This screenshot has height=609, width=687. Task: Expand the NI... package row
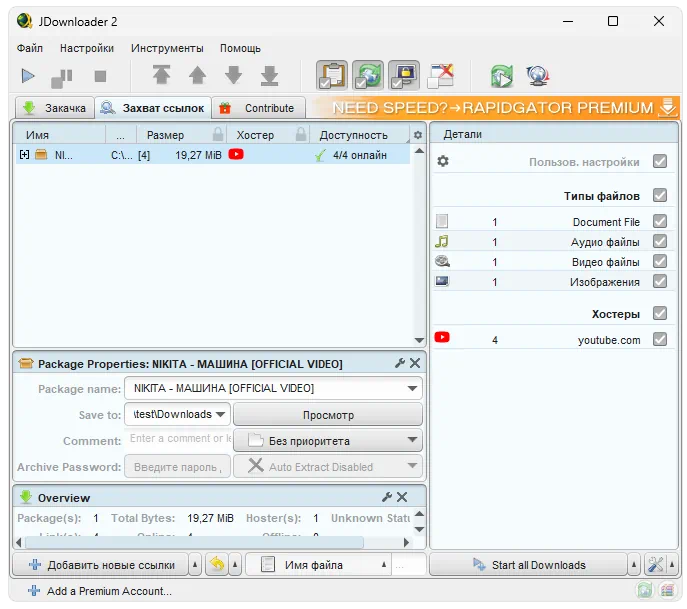(x=25, y=154)
